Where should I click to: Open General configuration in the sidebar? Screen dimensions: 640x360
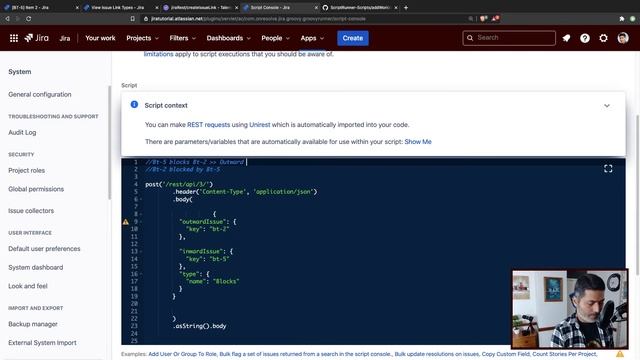pyautogui.click(x=40, y=94)
